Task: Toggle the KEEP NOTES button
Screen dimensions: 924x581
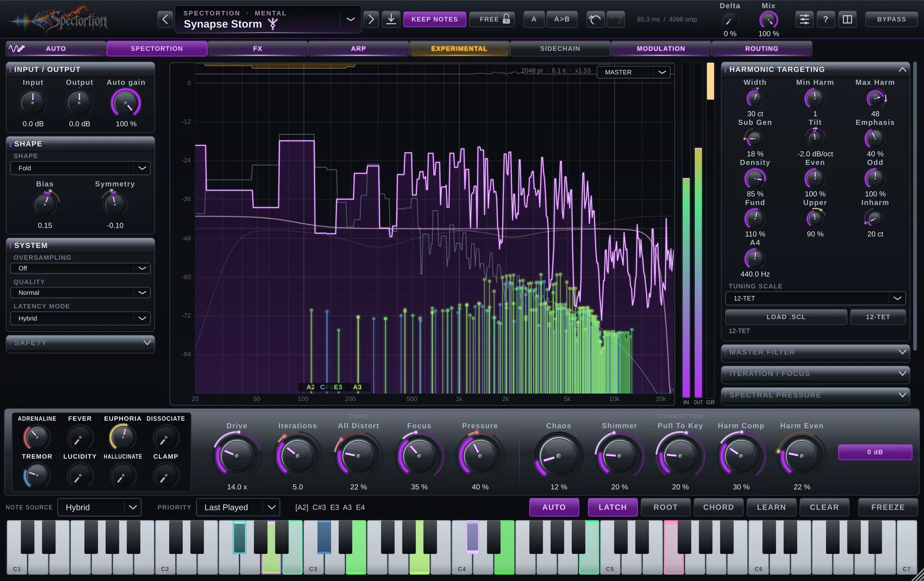Action: pyautogui.click(x=435, y=20)
